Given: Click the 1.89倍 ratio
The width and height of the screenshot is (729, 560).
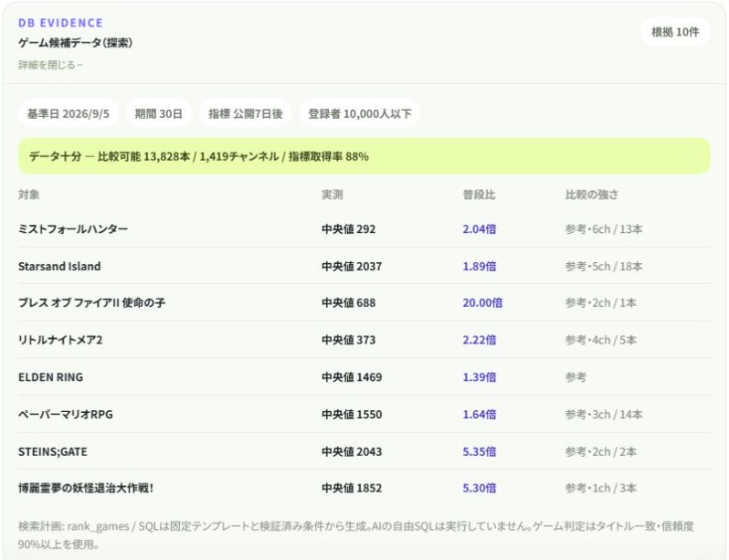Looking at the screenshot, I should point(480,266).
